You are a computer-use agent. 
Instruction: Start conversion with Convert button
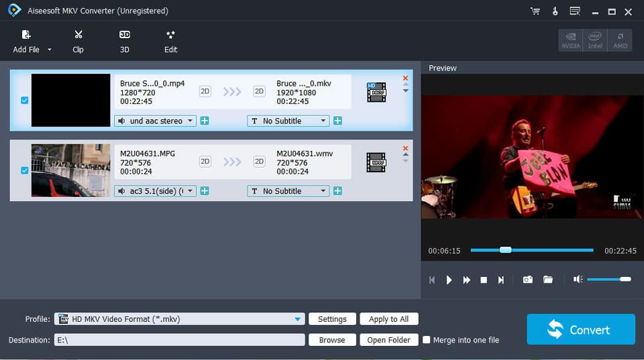pos(581,329)
